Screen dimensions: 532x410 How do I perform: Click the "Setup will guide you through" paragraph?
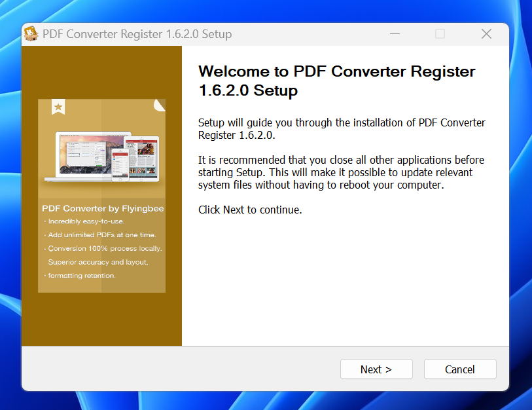coord(342,129)
